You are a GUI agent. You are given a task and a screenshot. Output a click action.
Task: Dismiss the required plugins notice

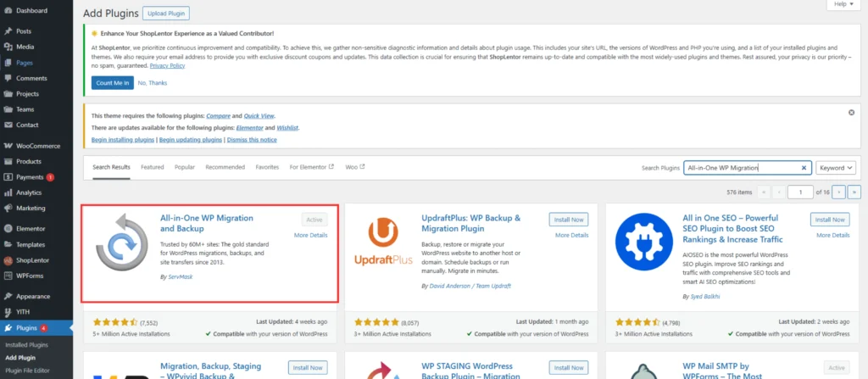(x=851, y=113)
